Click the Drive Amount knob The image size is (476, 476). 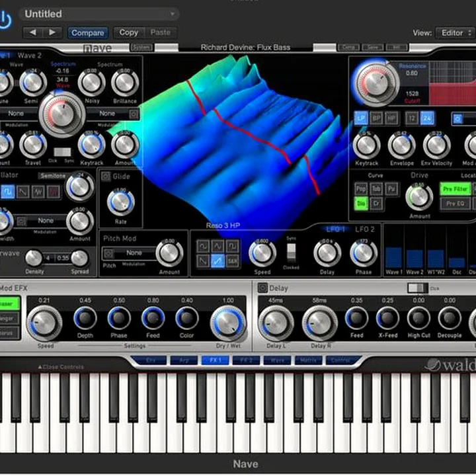click(x=419, y=197)
